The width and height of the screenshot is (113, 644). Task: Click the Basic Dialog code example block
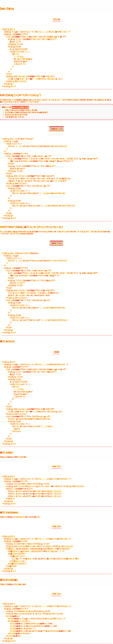point(56,58)
